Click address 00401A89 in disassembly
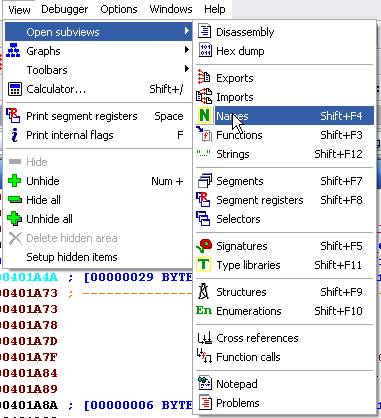 [29, 389]
